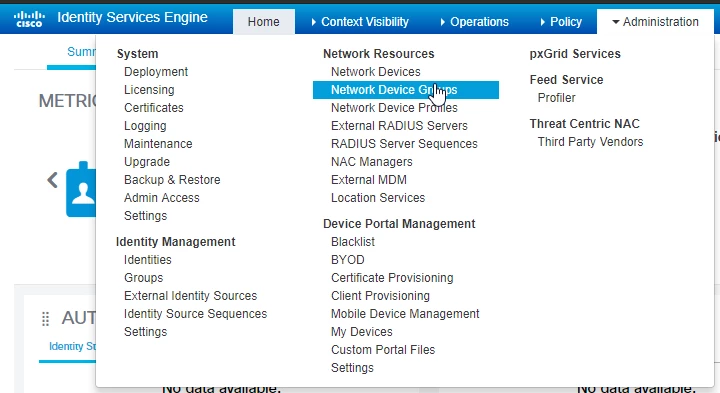Click the Device Portal Management heading
This screenshot has width=720, height=393.
pyautogui.click(x=399, y=224)
